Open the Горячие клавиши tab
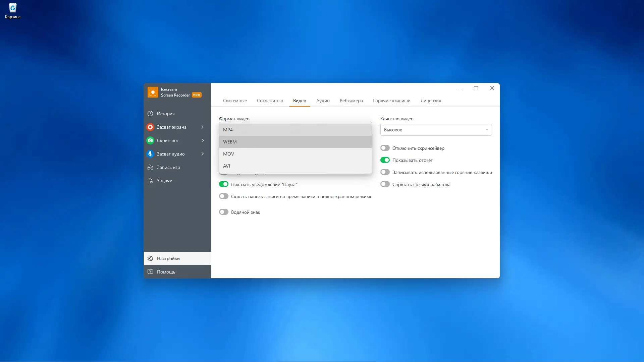Image resolution: width=644 pixels, height=362 pixels. pyautogui.click(x=391, y=101)
